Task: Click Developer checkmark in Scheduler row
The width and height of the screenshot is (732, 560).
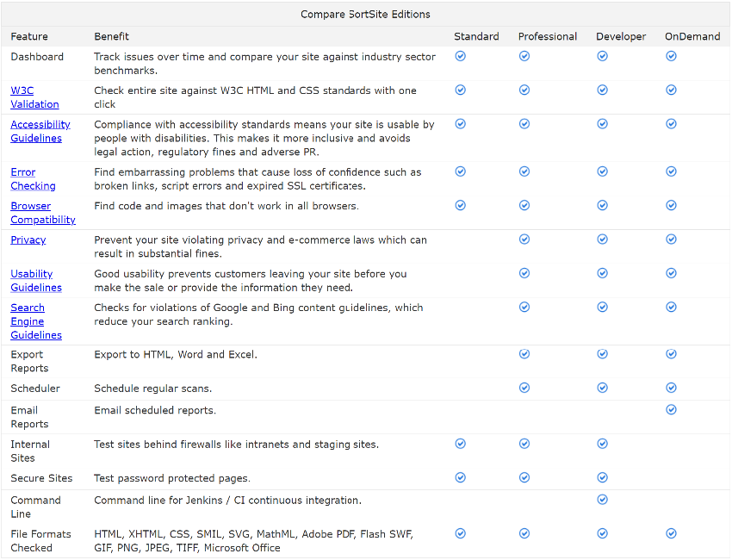Action: (602, 388)
